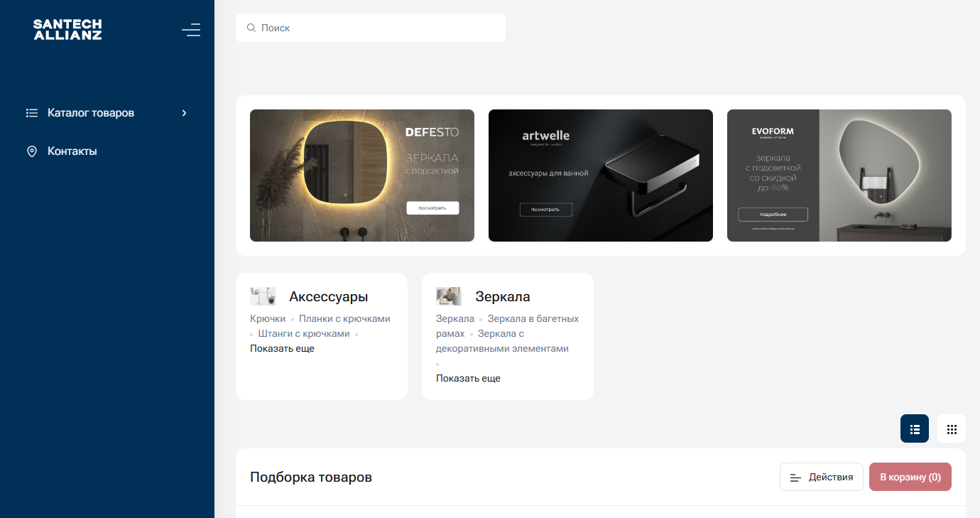Screen dimensions: 980x518
Task: Click the Зеркала category thumbnail icon
Action: click(x=449, y=296)
